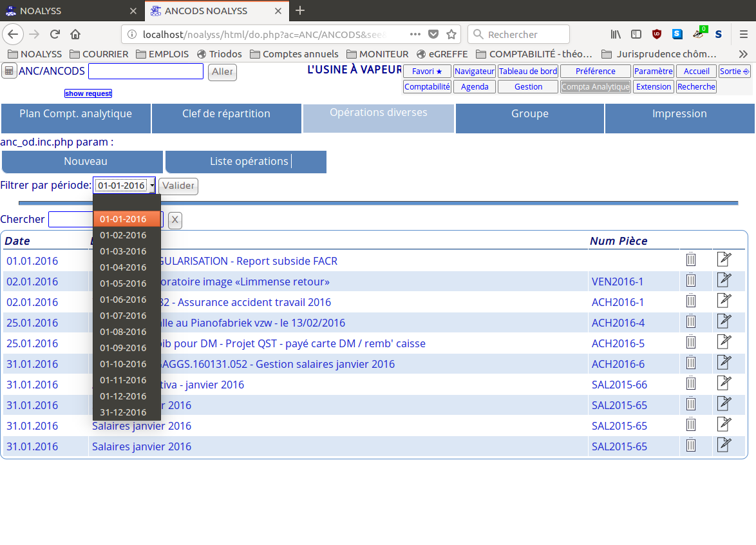Edit the VEN2016-1 operation with pencil icon

(x=724, y=280)
